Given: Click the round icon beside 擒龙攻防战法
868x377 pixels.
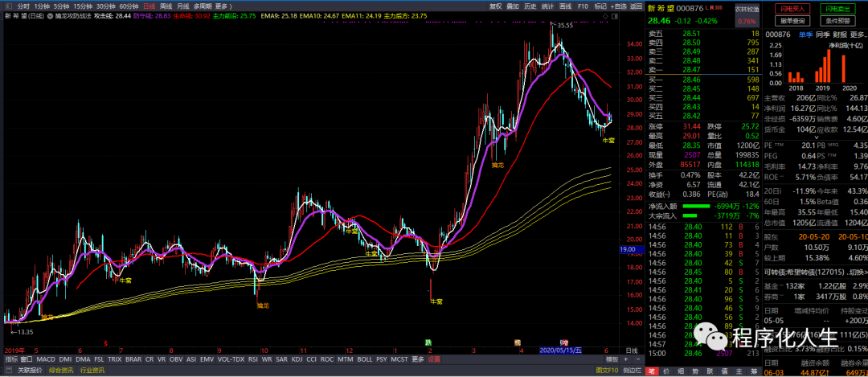Looking at the screenshot, I should click(50, 17).
